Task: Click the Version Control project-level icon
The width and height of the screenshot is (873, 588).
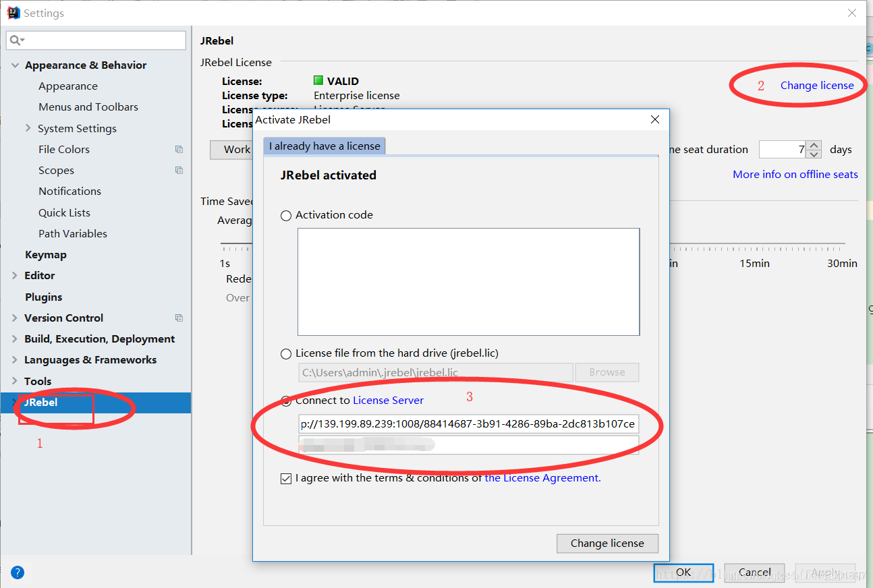Action: pyautogui.click(x=179, y=318)
